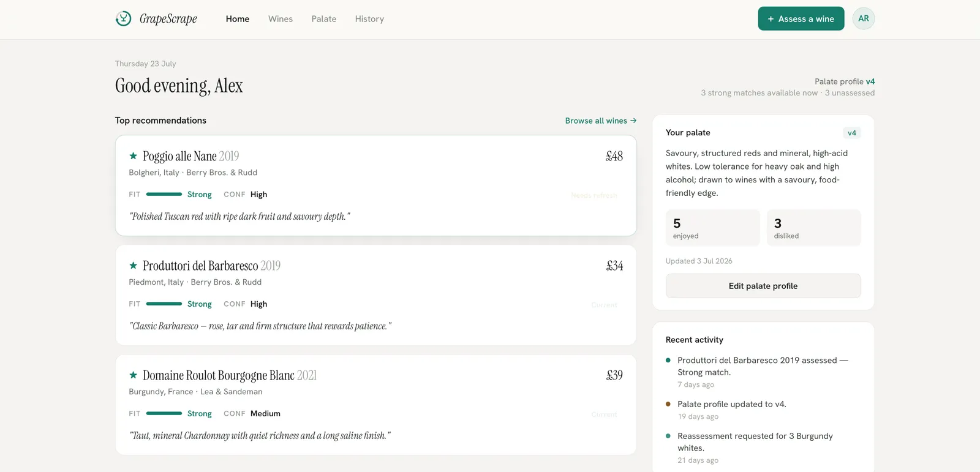
Task: Open the Poggio alle Nane 2019 wine title
Action: (191, 156)
